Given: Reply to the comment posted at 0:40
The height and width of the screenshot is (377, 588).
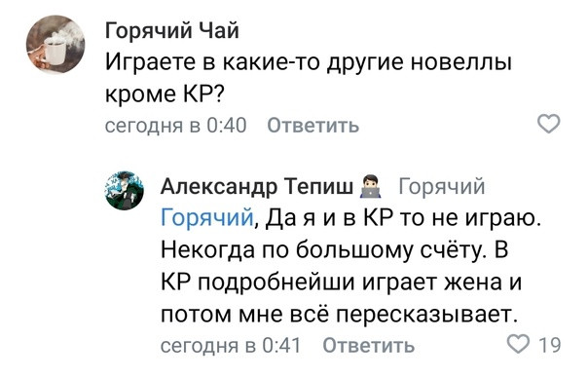Looking at the screenshot, I should click(313, 126).
